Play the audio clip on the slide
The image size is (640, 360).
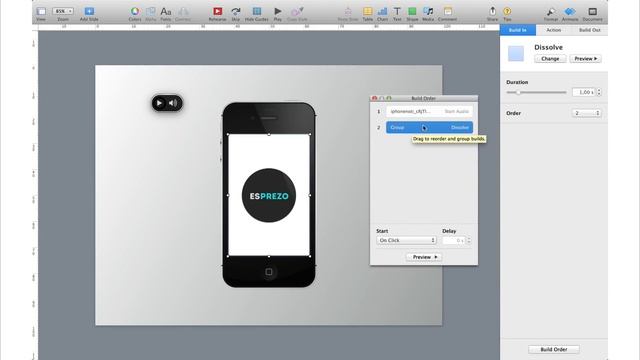[159, 103]
